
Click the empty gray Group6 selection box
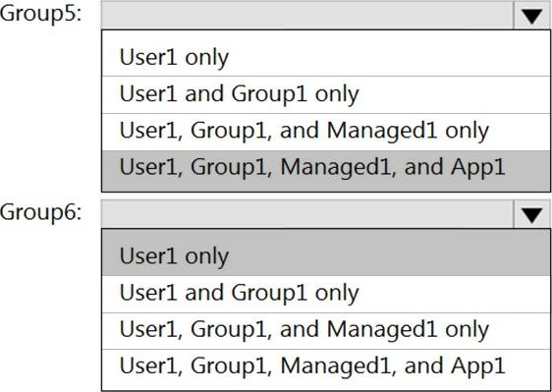307,214
